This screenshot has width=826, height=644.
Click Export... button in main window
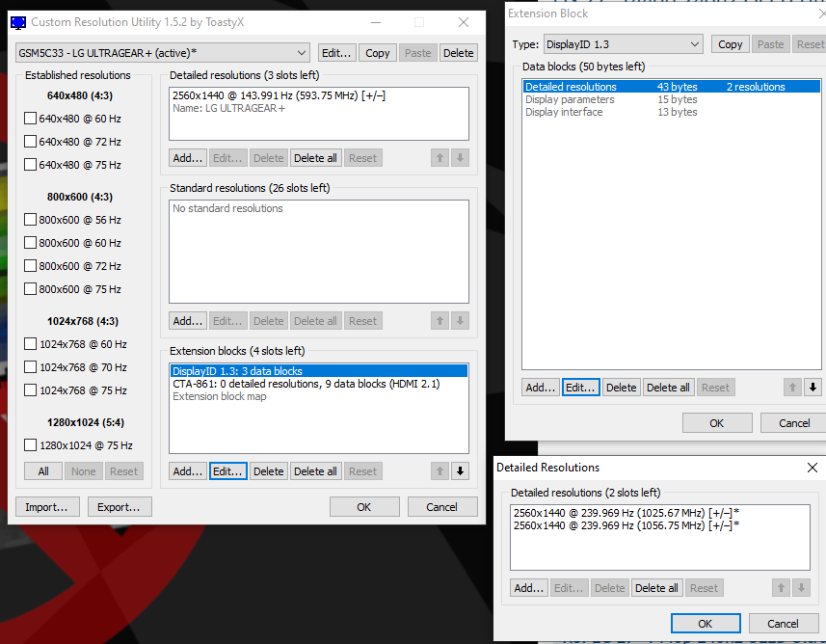[x=120, y=507]
